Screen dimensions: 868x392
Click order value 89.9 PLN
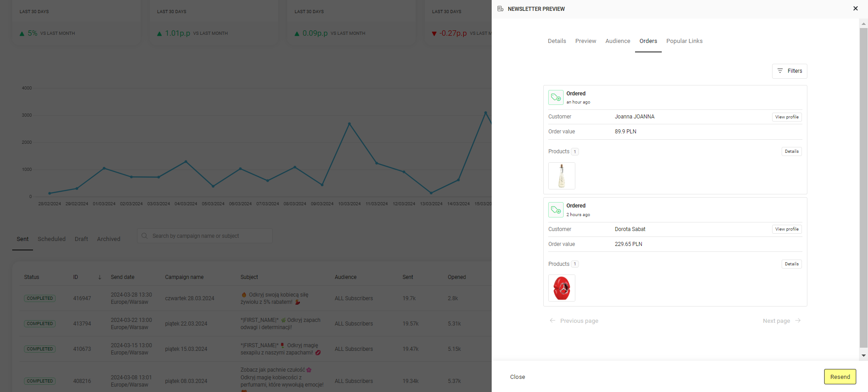(626, 132)
